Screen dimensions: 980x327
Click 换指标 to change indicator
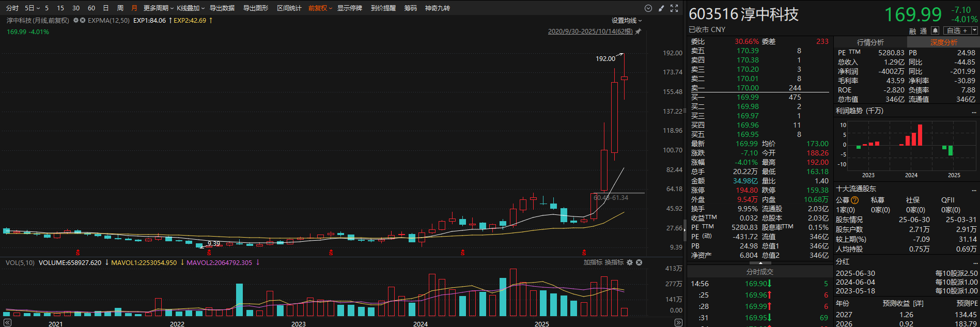(614, 262)
